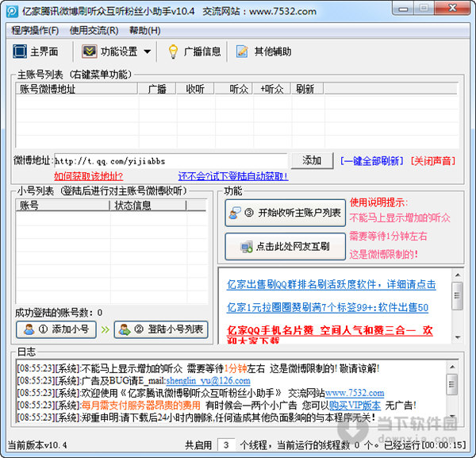Close the application window
Screen dimensions: 476x458
pyautogui.click(x=453, y=8)
